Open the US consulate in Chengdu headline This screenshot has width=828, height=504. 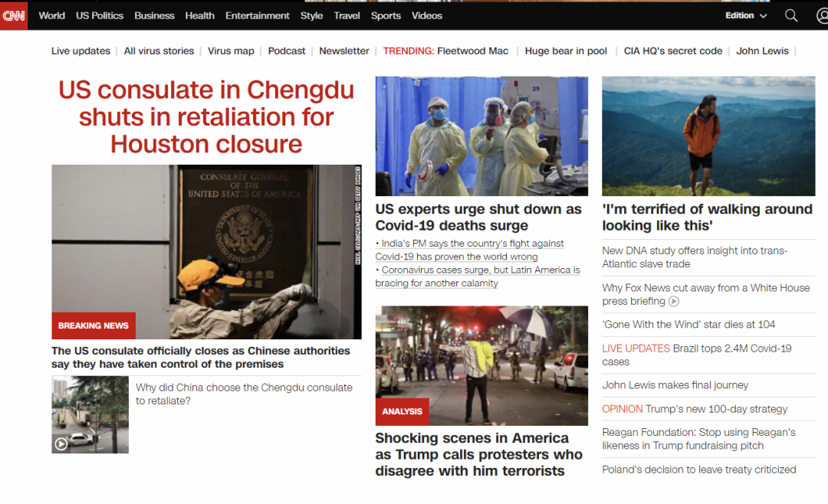pyautogui.click(x=206, y=116)
